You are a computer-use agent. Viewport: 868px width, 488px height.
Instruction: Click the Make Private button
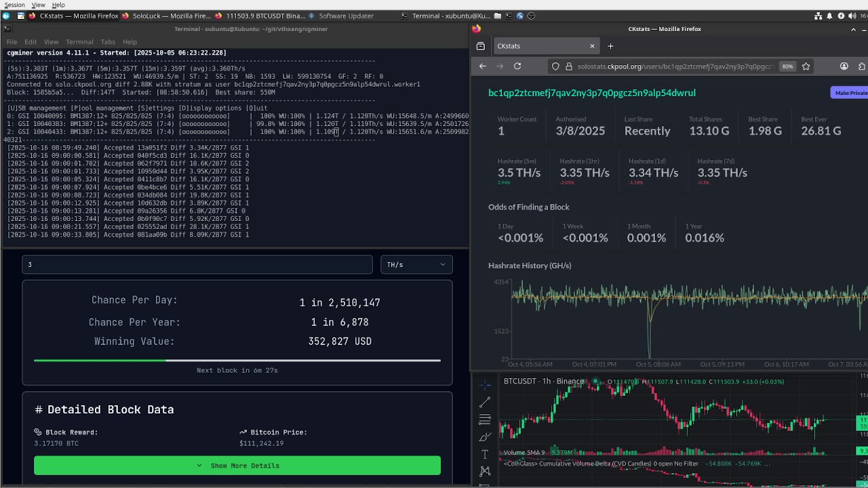850,93
